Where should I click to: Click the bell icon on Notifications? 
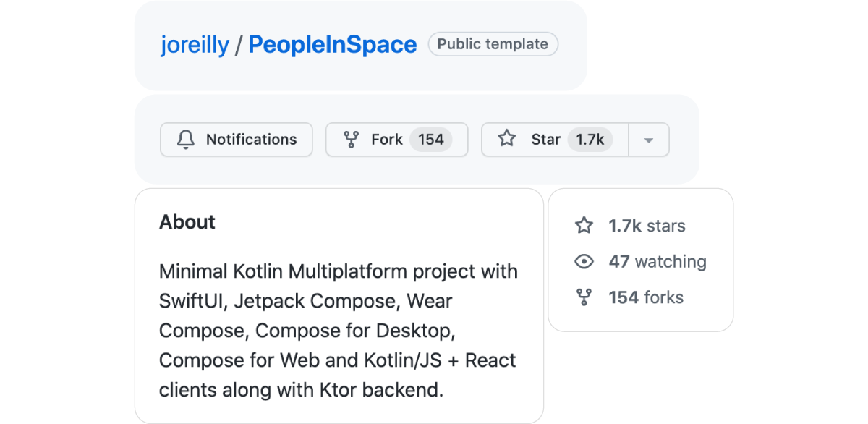point(187,140)
